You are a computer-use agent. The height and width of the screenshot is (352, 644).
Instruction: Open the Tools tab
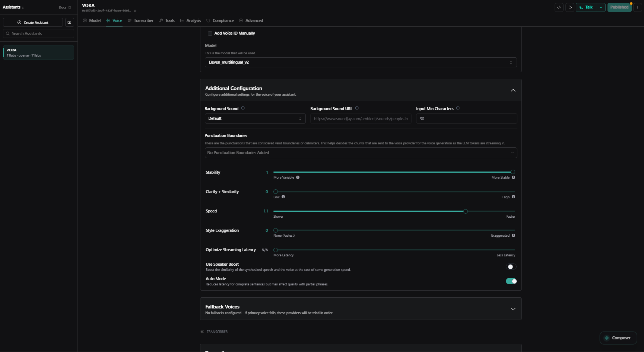point(167,20)
